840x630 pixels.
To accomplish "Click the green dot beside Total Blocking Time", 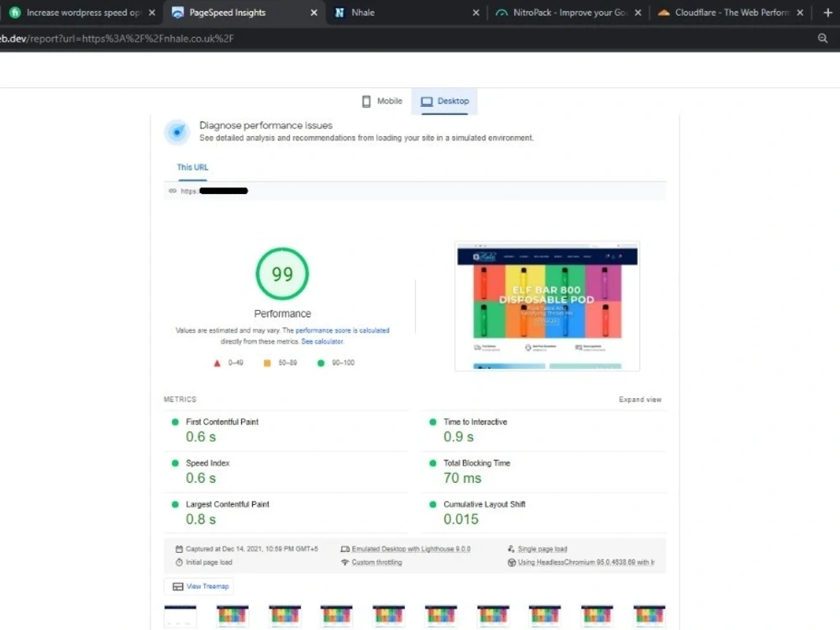I will [x=433, y=464].
